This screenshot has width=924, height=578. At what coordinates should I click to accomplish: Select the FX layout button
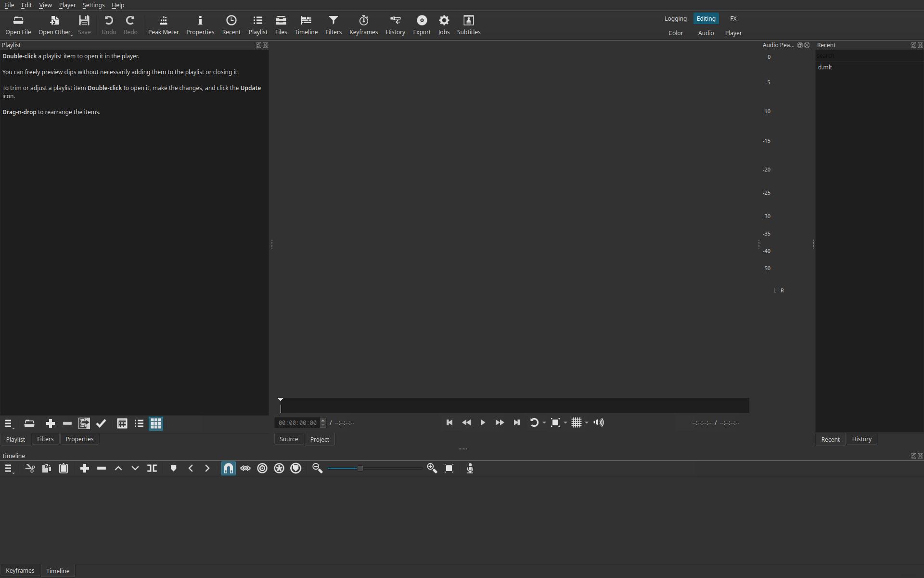(x=733, y=19)
